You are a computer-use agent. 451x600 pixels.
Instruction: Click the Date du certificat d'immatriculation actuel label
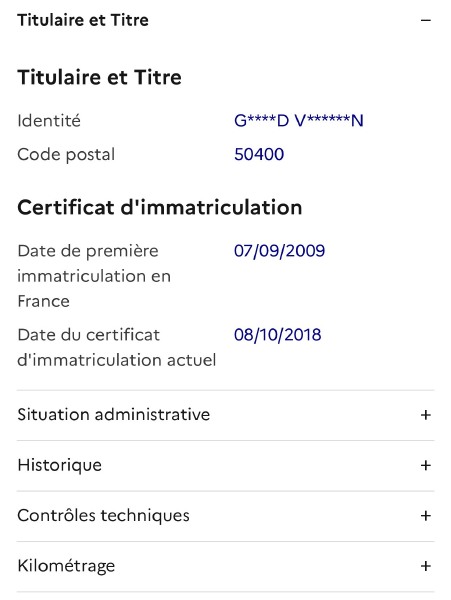click(x=117, y=347)
